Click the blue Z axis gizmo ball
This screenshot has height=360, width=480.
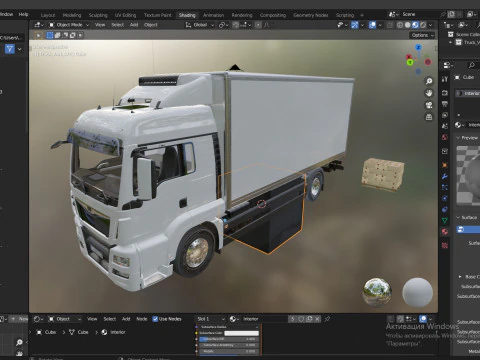pyautogui.click(x=418, y=48)
